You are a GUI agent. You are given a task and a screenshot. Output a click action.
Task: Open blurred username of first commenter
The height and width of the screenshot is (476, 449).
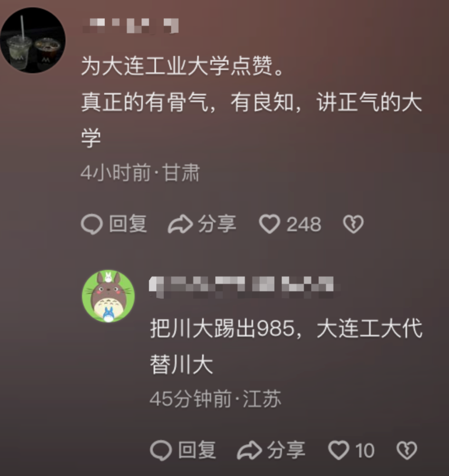(x=131, y=26)
